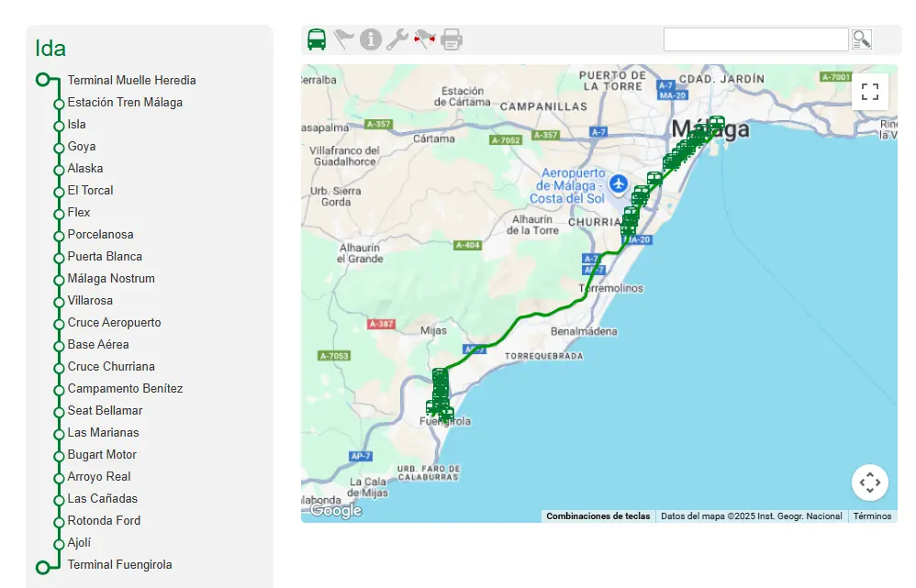
Task: Select the Ida direction heading
Action: point(52,48)
